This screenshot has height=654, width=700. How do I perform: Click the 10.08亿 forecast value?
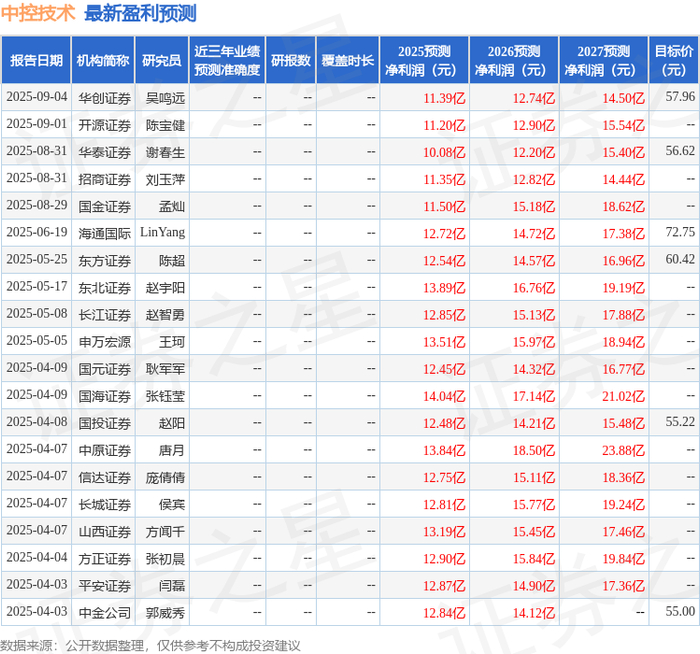(x=444, y=153)
